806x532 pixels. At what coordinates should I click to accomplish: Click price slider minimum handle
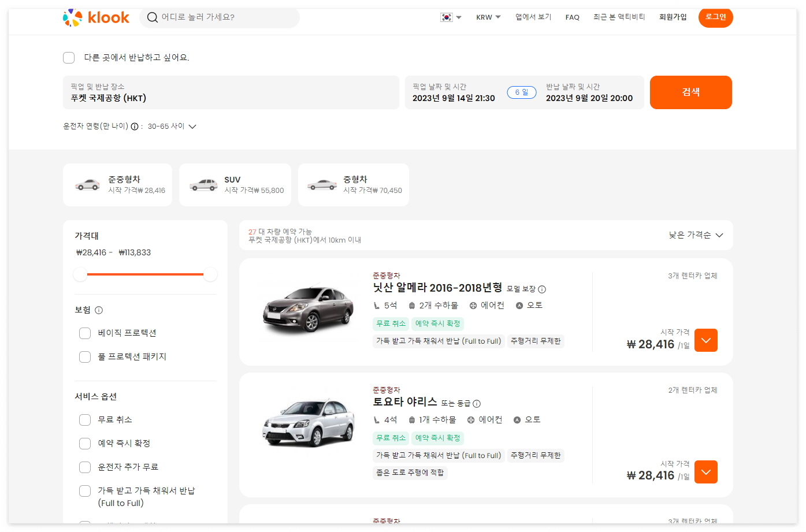(80, 274)
